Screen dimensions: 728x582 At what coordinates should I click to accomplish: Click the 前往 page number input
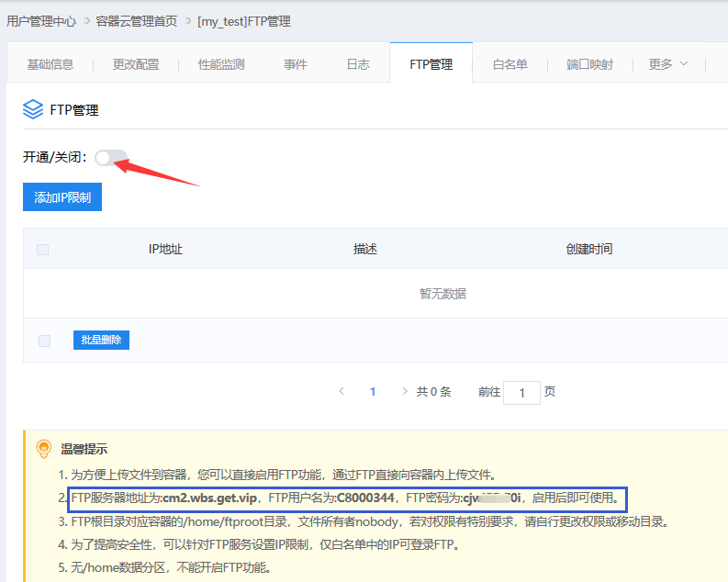click(x=522, y=393)
